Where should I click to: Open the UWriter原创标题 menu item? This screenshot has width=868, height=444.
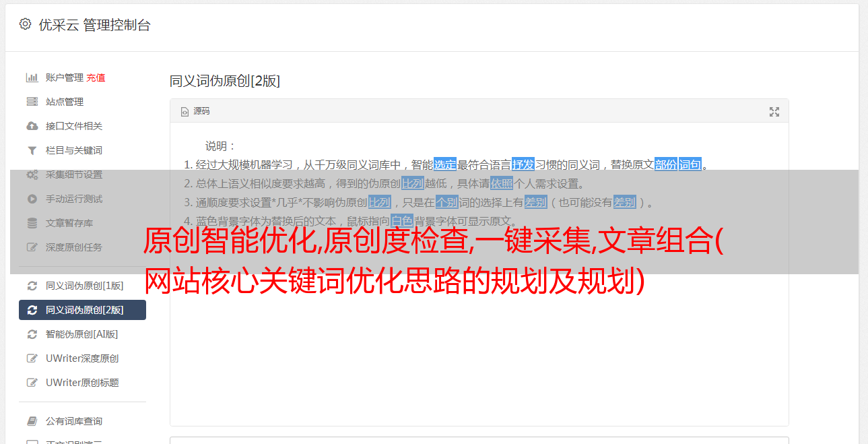click(82, 383)
